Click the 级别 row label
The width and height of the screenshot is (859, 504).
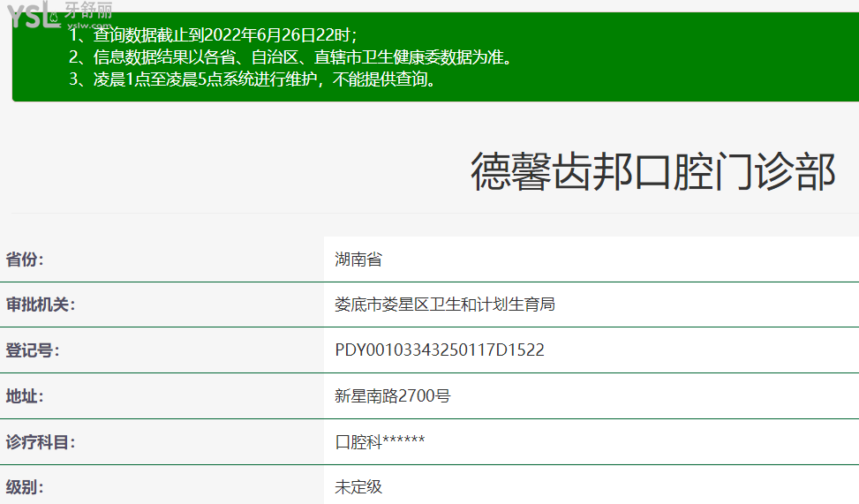pyautogui.click(x=25, y=487)
